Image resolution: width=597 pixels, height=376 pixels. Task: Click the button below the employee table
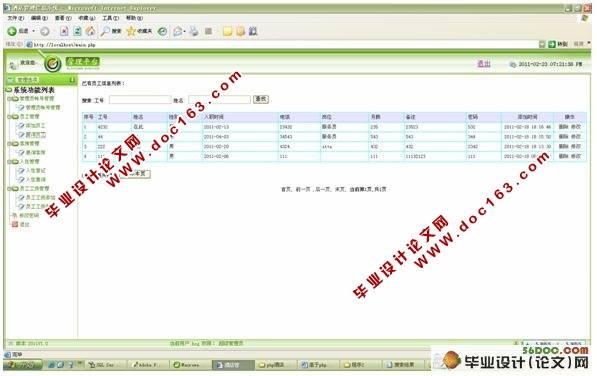pyautogui.click(x=135, y=174)
